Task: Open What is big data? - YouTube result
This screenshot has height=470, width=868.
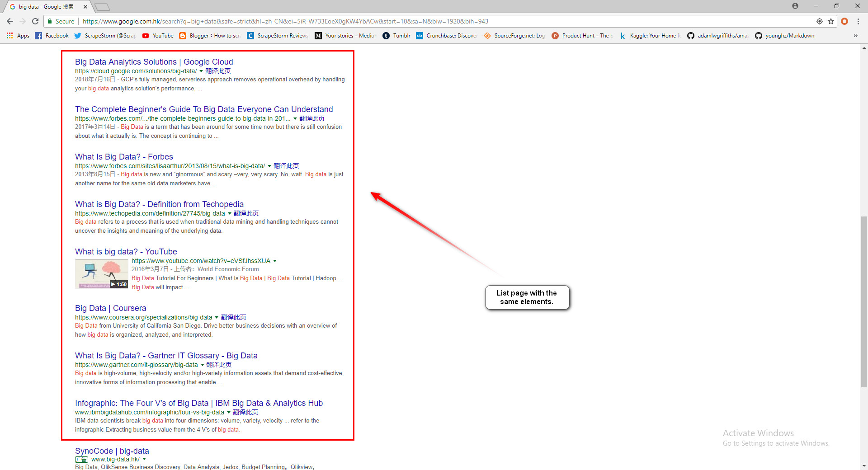Action: pyautogui.click(x=126, y=252)
